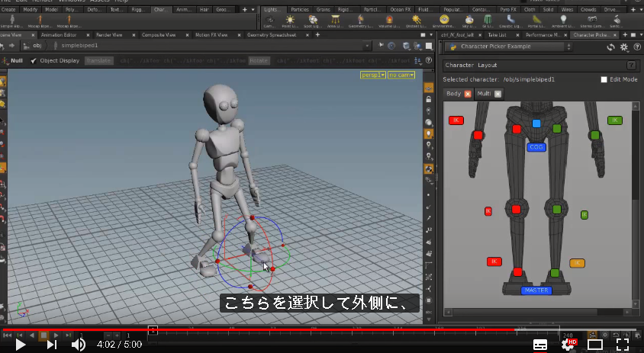Click the Sky Light shelf tool
This screenshot has height=353, width=644.
(469, 21)
